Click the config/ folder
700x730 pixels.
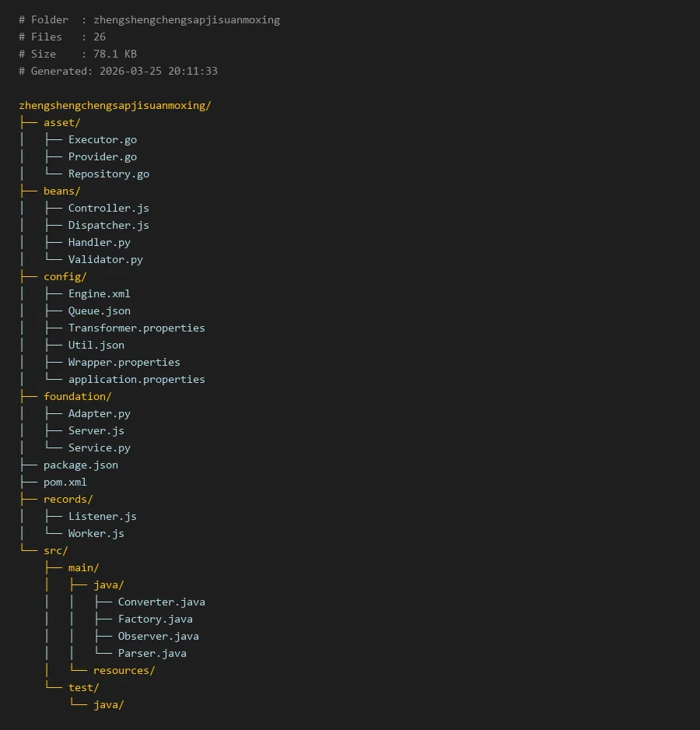click(x=65, y=277)
